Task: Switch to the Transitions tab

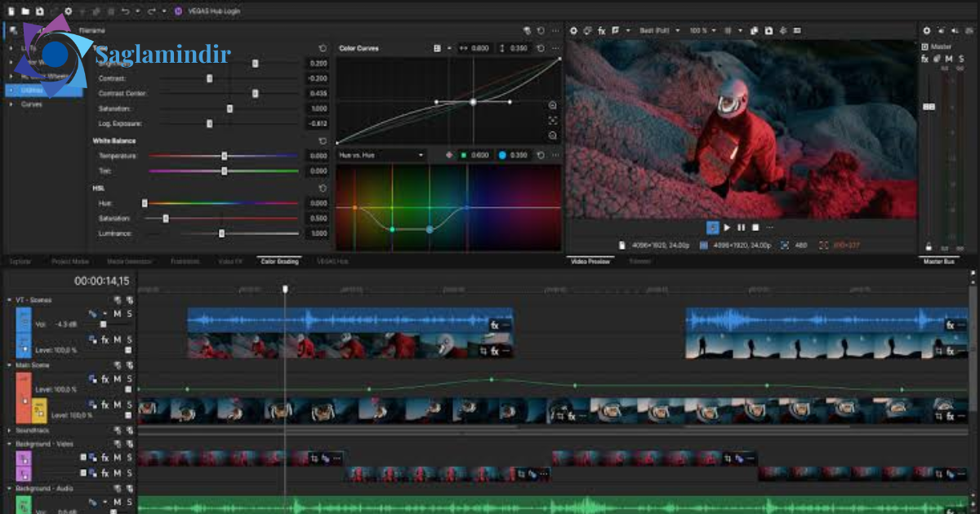Action: [x=185, y=262]
